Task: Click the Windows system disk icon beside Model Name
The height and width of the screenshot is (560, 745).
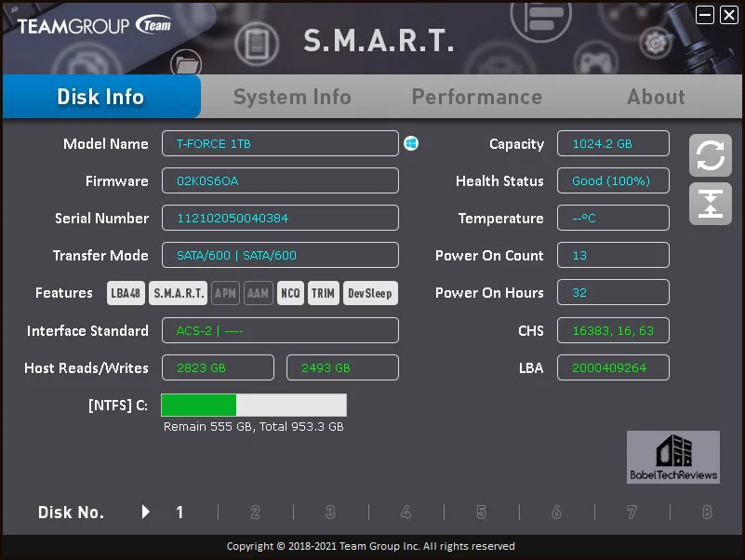Action: pos(411,143)
